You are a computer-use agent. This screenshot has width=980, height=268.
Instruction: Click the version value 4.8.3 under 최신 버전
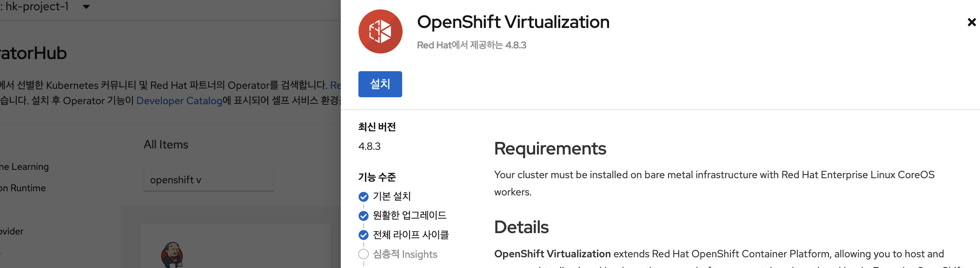point(370,147)
